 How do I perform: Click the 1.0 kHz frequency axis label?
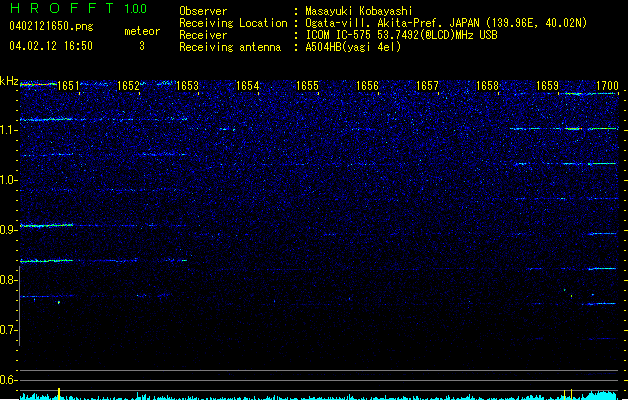tap(9, 180)
